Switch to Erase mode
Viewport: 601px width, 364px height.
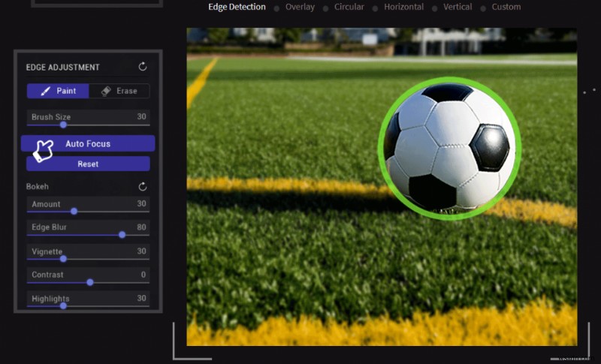[119, 91]
